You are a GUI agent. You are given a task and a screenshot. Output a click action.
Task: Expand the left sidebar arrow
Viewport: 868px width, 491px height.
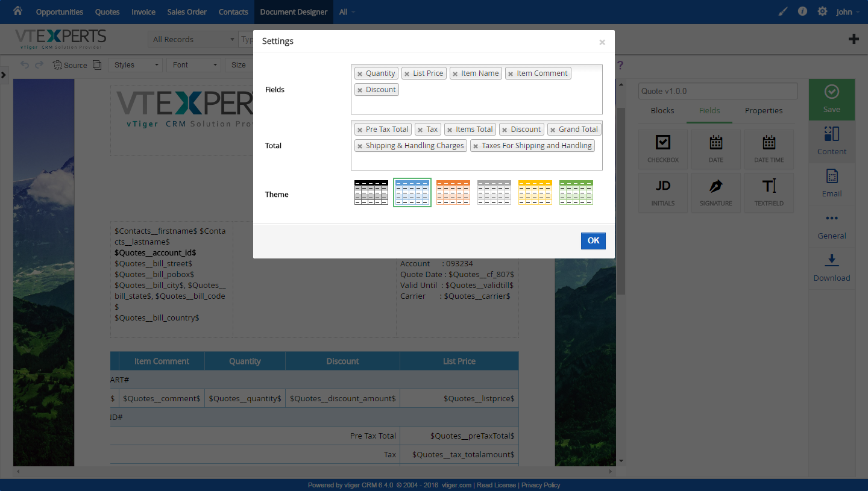point(4,75)
